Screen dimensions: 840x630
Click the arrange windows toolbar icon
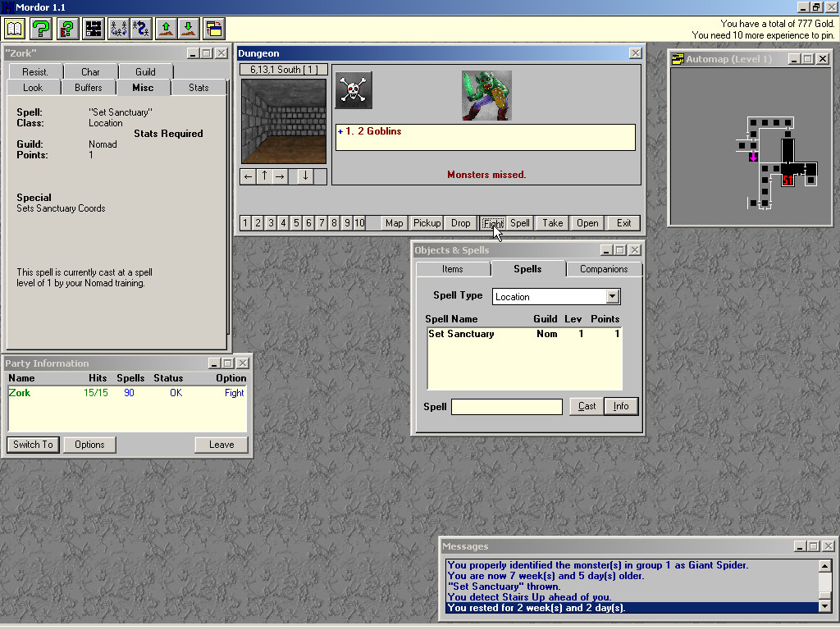[x=214, y=29]
